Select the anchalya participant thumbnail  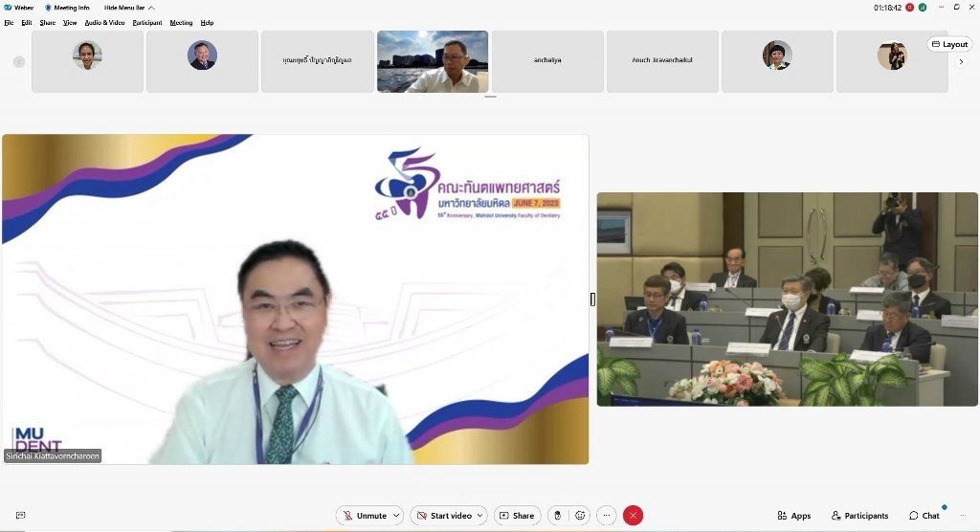point(547,61)
